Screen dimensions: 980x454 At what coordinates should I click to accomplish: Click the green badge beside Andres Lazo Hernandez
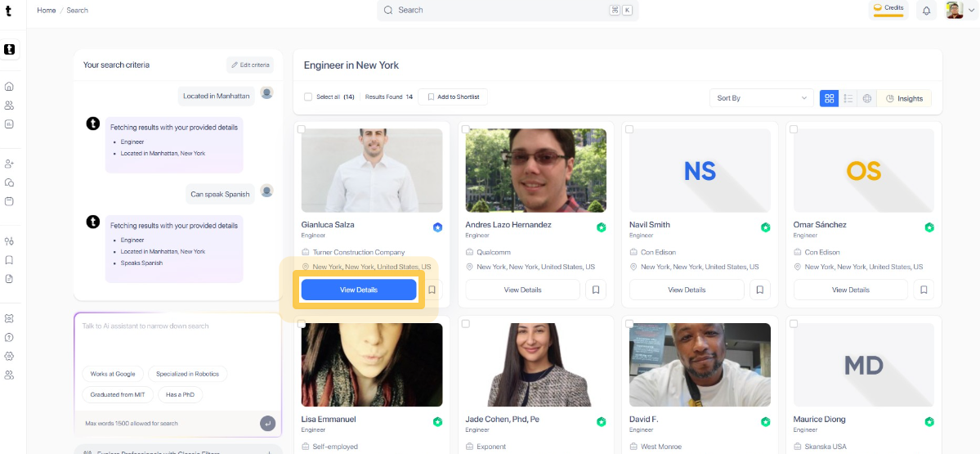pyautogui.click(x=602, y=227)
